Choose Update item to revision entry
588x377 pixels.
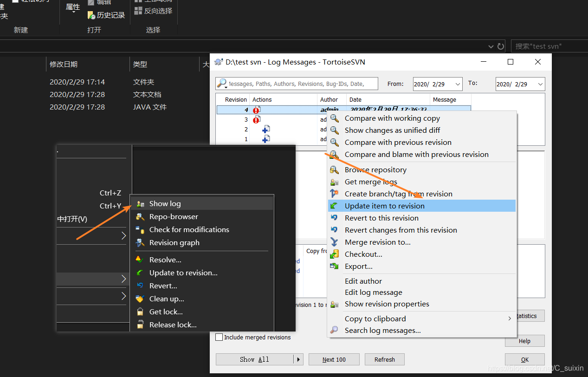pos(422,206)
